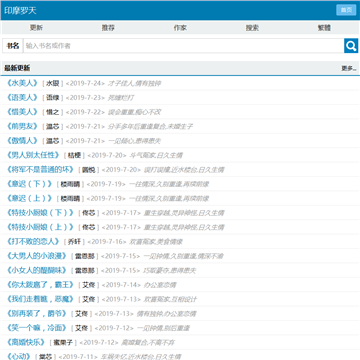Go to the 推荐 tab
Image resolution: width=360 pixels, height=360 pixels.
(x=108, y=28)
